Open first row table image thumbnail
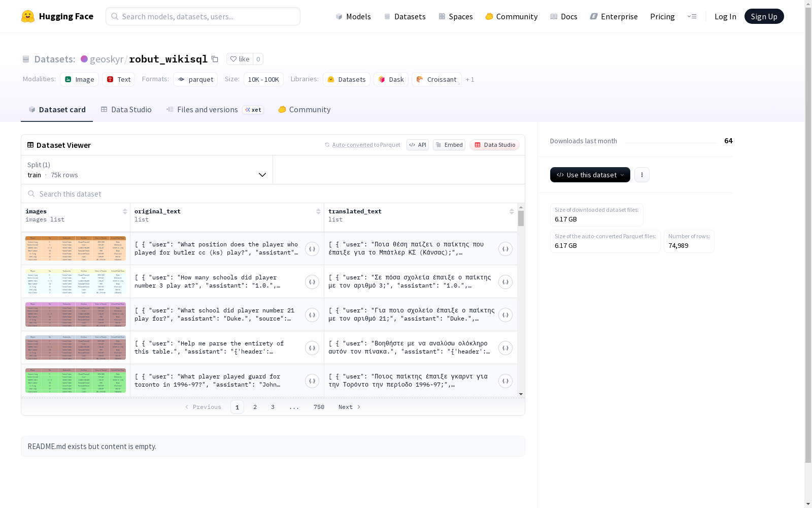The image size is (812, 508). pyautogui.click(x=76, y=248)
